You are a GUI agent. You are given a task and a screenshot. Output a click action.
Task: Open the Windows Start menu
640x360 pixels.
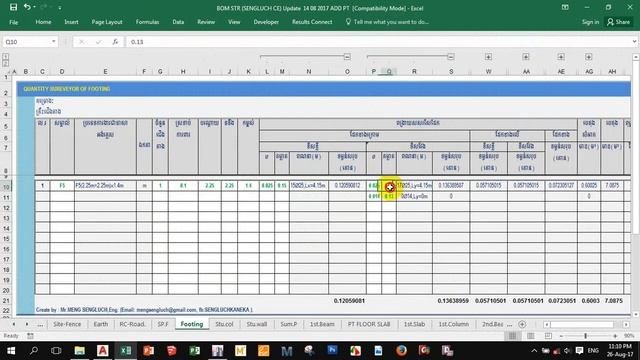point(11,351)
